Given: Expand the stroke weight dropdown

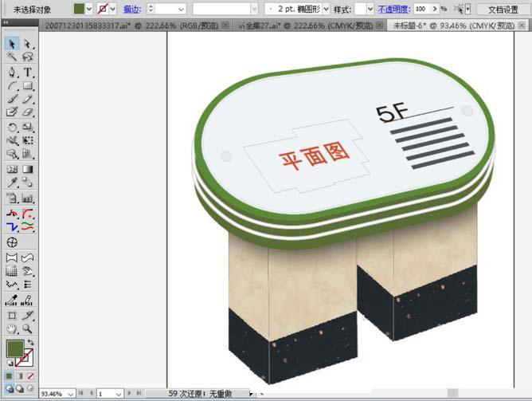Looking at the screenshot, I should pos(181,9).
